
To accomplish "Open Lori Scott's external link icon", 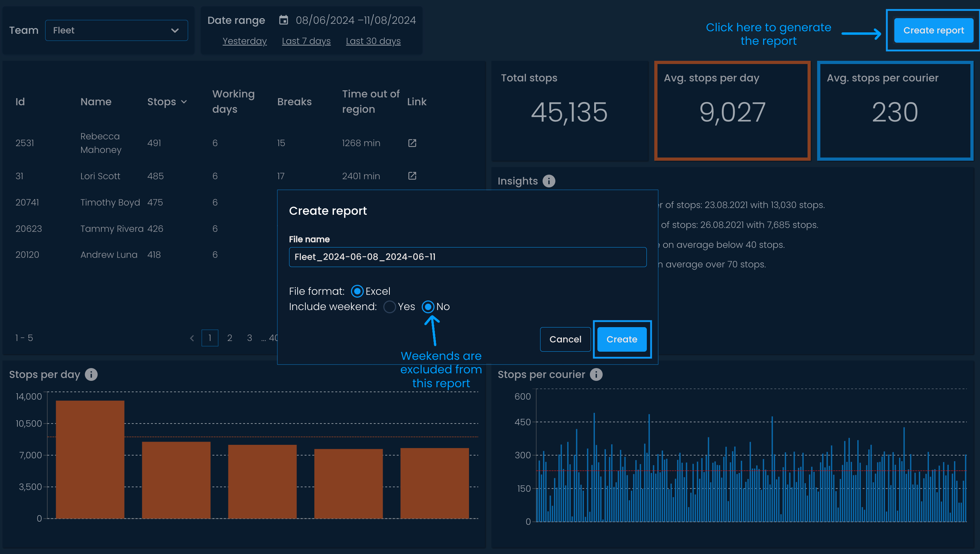I will pyautogui.click(x=412, y=176).
